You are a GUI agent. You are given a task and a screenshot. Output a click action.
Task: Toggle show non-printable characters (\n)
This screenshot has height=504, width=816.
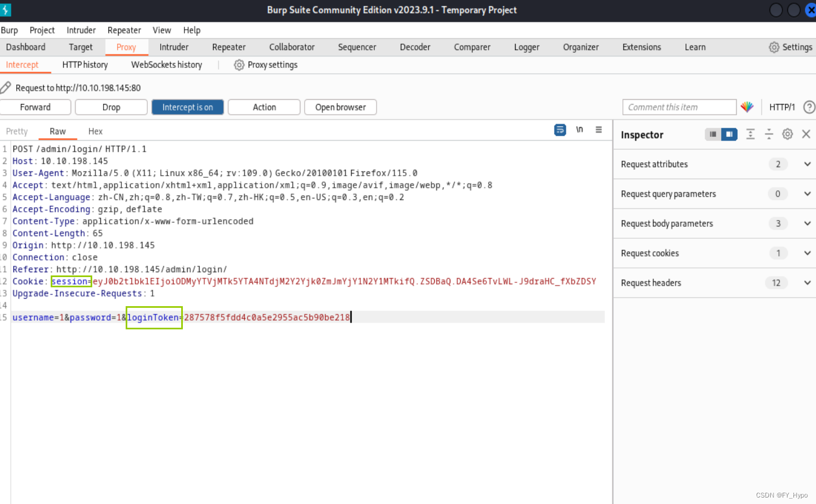580,129
